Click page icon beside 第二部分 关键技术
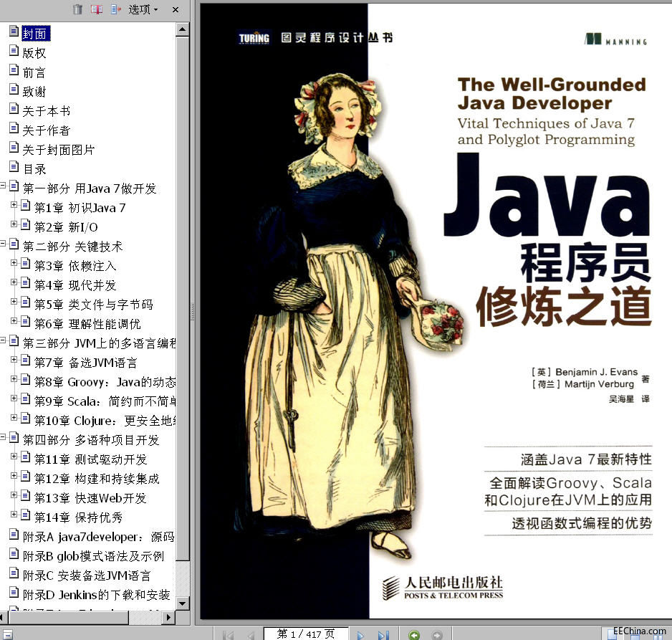Image resolution: width=672 pixels, height=640 pixels. pos(14,244)
